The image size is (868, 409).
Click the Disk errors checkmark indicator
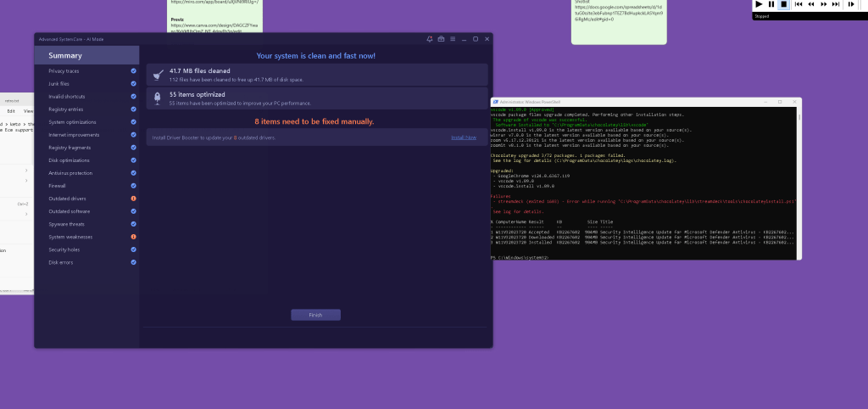[133, 262]
